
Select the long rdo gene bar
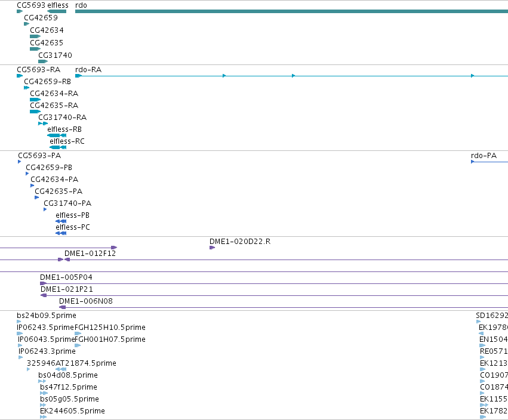[x=291, y=11]
